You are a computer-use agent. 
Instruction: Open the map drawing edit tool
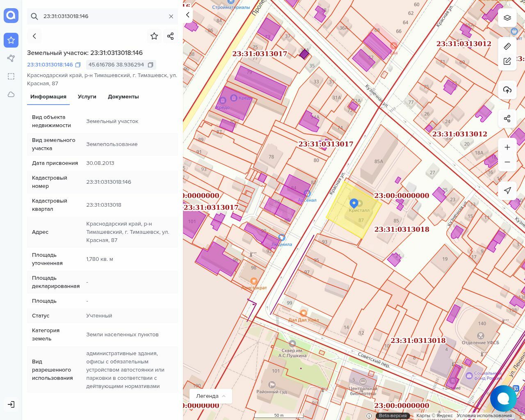(507, 62)
